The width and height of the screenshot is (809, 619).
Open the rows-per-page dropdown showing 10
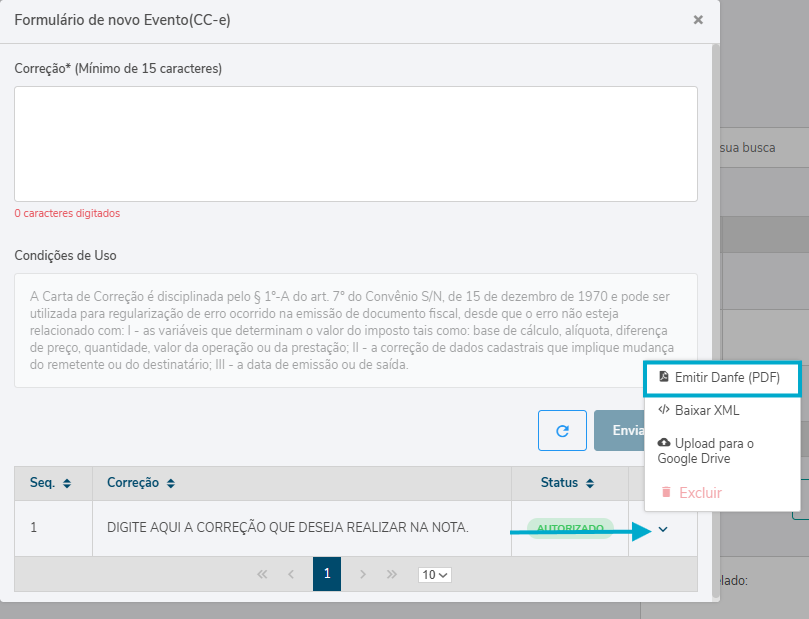pos(435,575)
